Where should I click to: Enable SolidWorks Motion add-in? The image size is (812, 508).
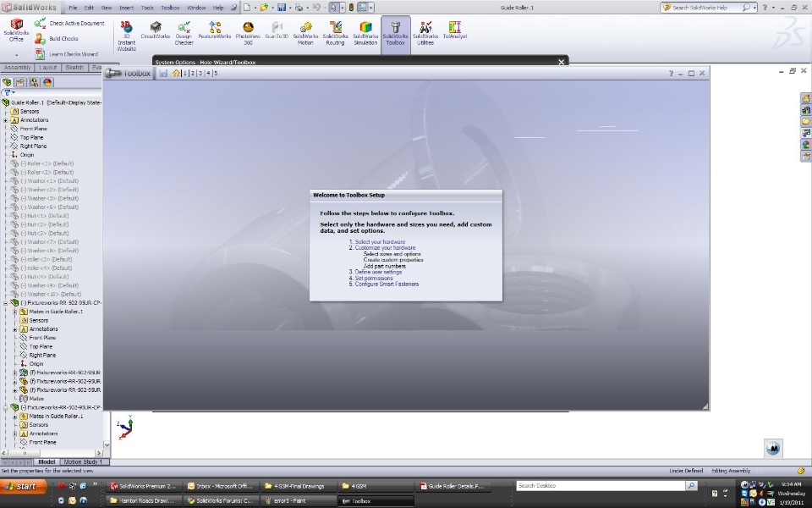305,33
